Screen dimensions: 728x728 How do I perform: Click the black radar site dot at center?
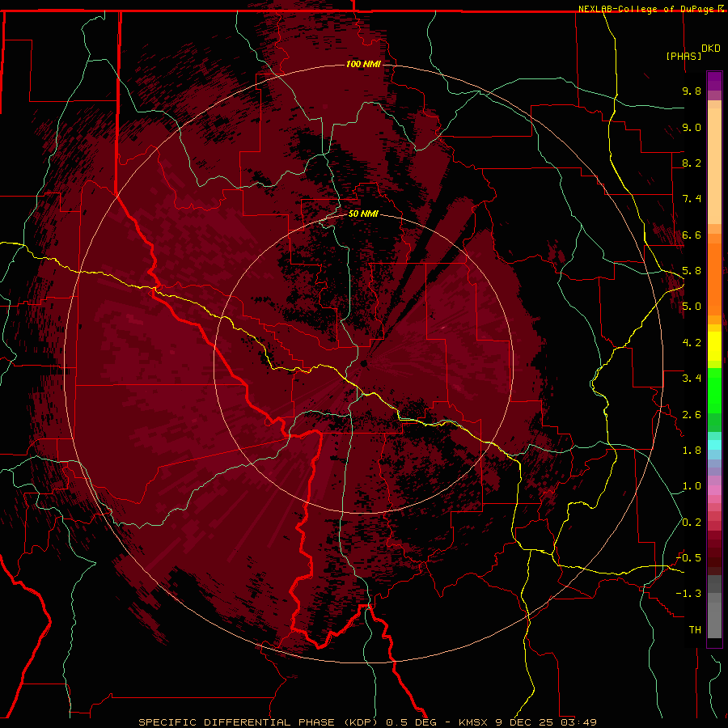364,363
